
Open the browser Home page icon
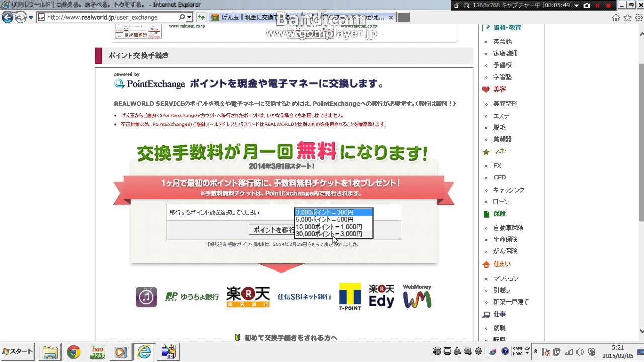pos(616,18)
